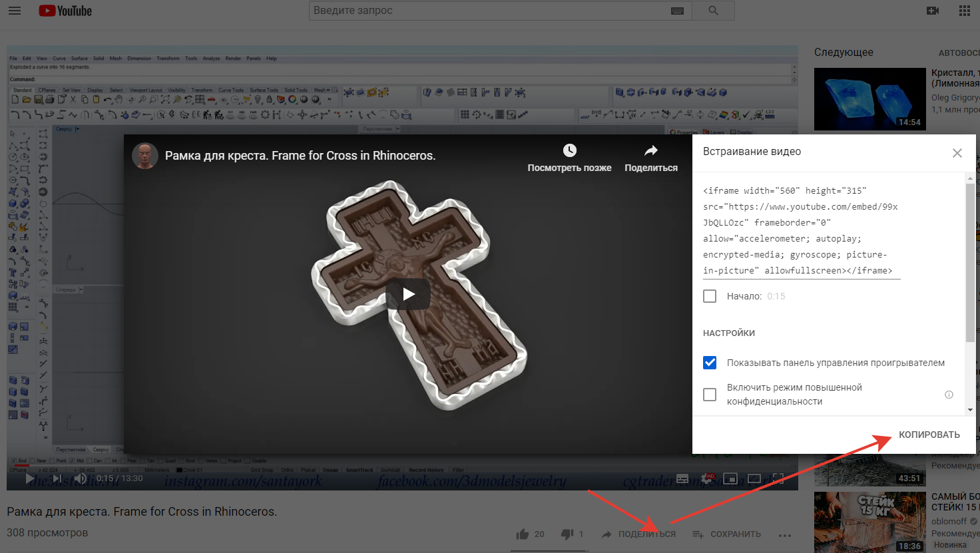Skip to next video in player
Screen dimensions: 980x553
click(57, 478)
